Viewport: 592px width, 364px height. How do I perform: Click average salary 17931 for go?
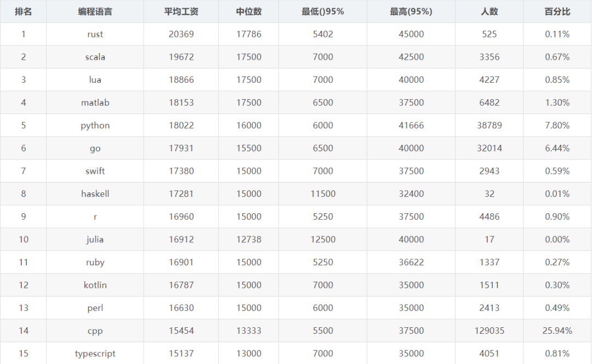tap(181, 148)
